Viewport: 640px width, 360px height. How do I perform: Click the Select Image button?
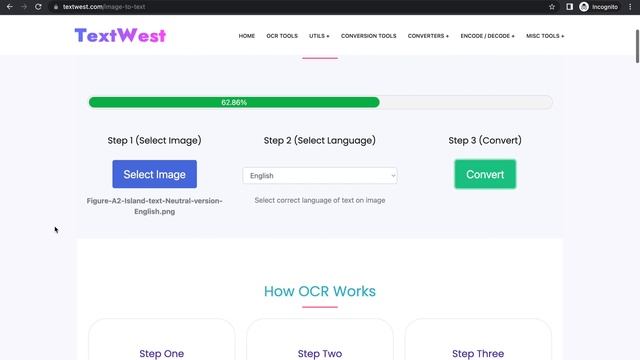tap(155, 174)
